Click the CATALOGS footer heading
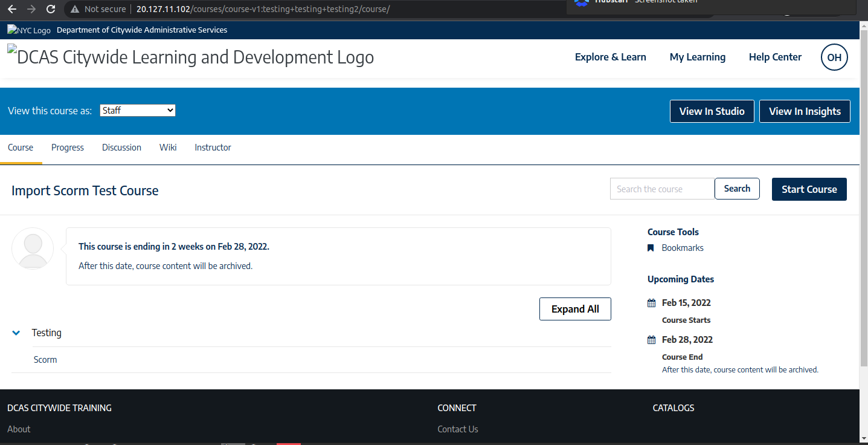868x445 pixels. click(x=674, y=408)
